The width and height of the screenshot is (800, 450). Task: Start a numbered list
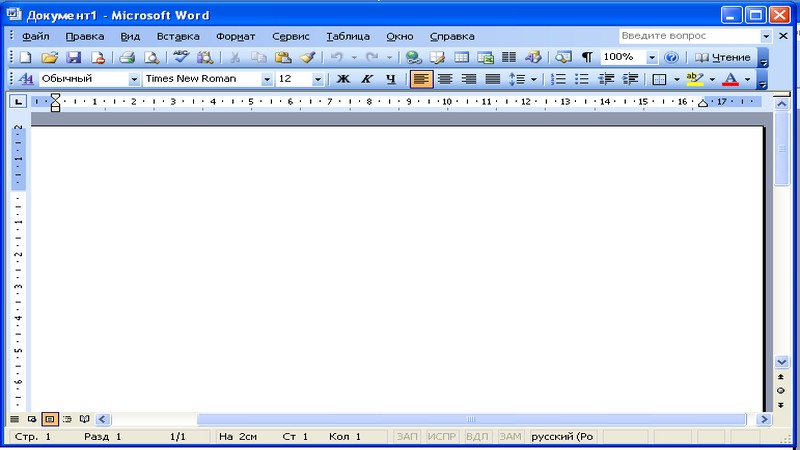(558, 79)
